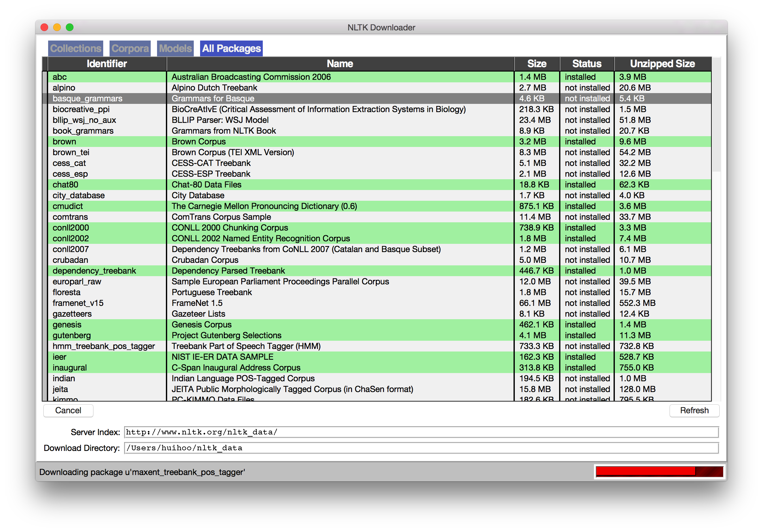Click the Size column header

(x=536, y=64)
